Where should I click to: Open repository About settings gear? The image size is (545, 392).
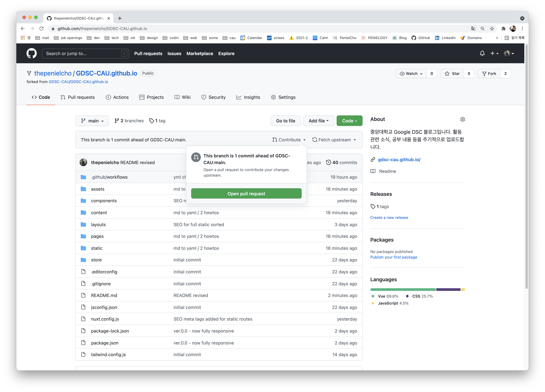[x=463, y=119]
